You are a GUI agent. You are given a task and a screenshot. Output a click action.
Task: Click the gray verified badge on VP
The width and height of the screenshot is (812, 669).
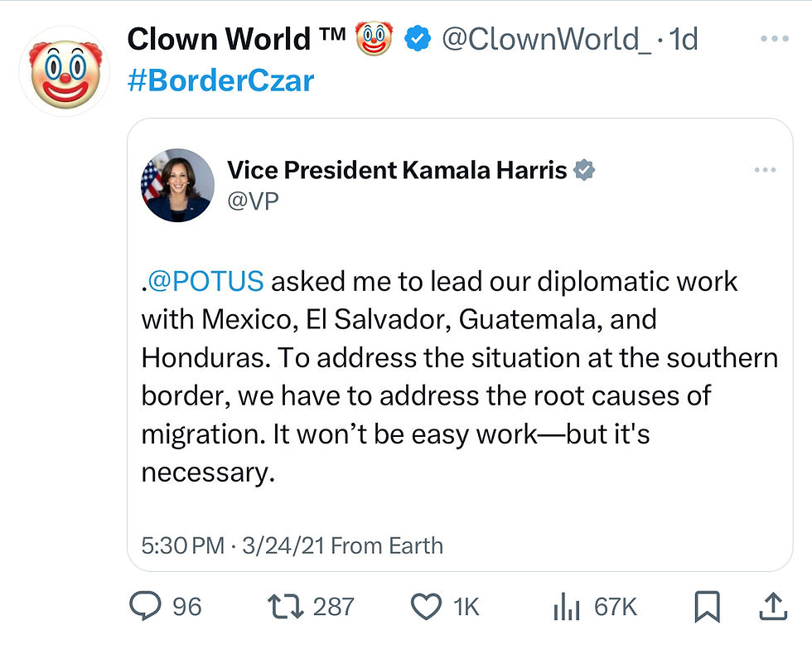(x=585, y=172)
